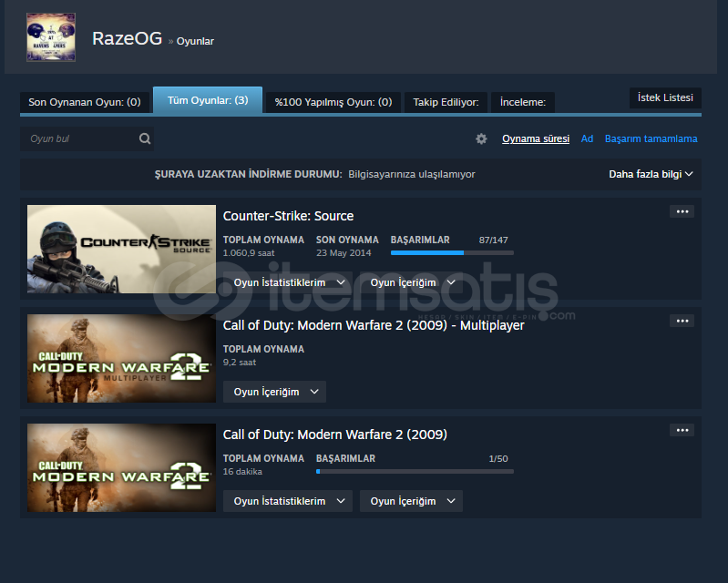Switch to Son Oynanan Oyun tab
728x583 pixels.
tap(85, 102)
